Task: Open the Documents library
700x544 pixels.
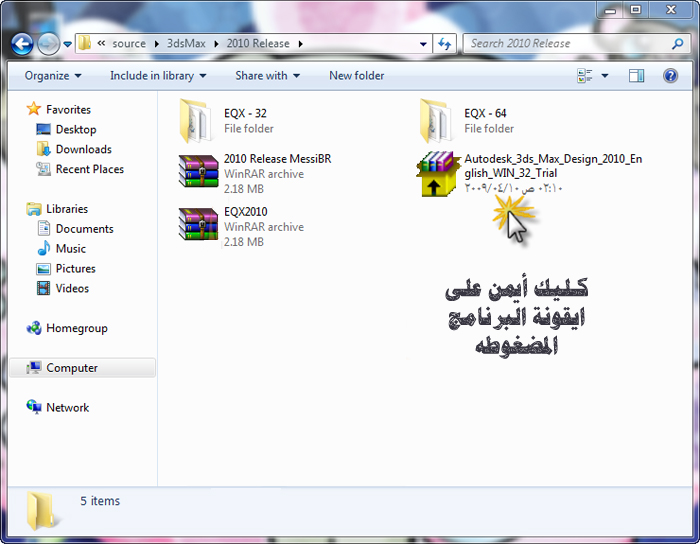Action: coord(84,229)
